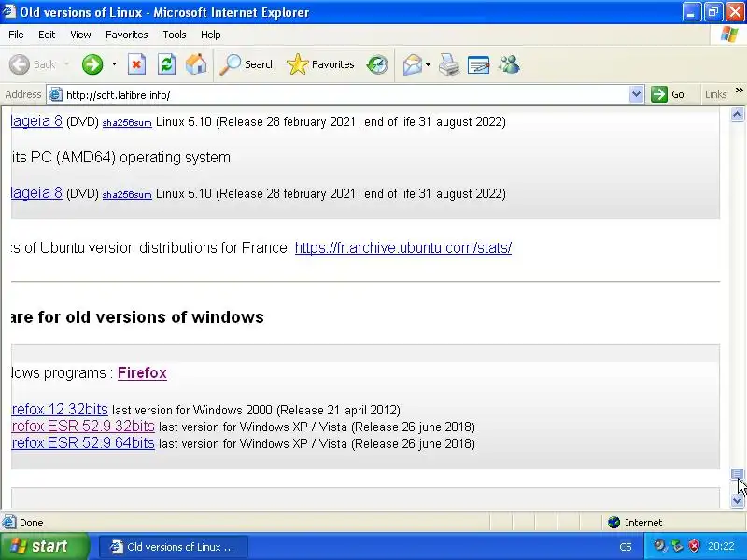Expand the Links toolbar chevron
Image resolution: width=747 pixels, height=560 pixels.
click(x=739, y=91)
